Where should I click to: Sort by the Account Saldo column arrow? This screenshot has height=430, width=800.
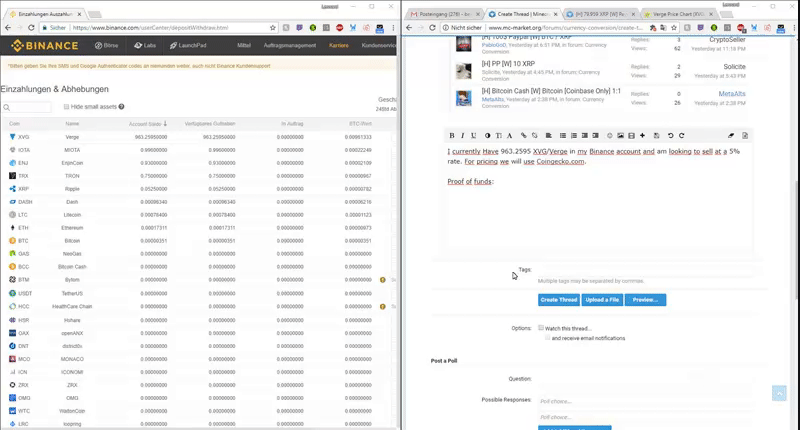[165, 123]
